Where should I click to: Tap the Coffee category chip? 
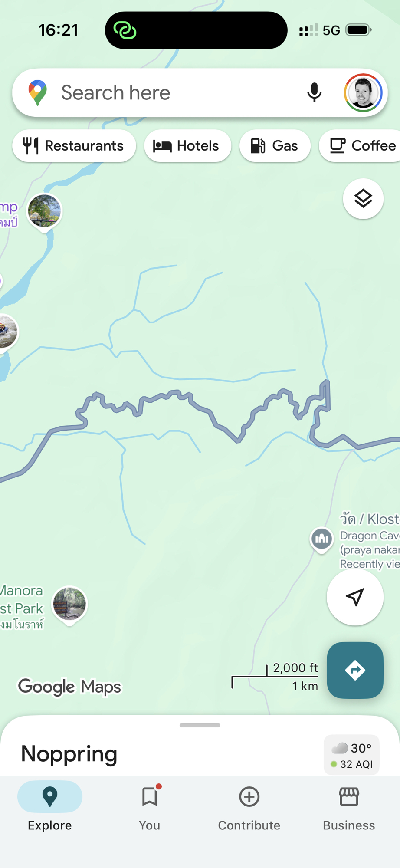[x=360, y=146]
